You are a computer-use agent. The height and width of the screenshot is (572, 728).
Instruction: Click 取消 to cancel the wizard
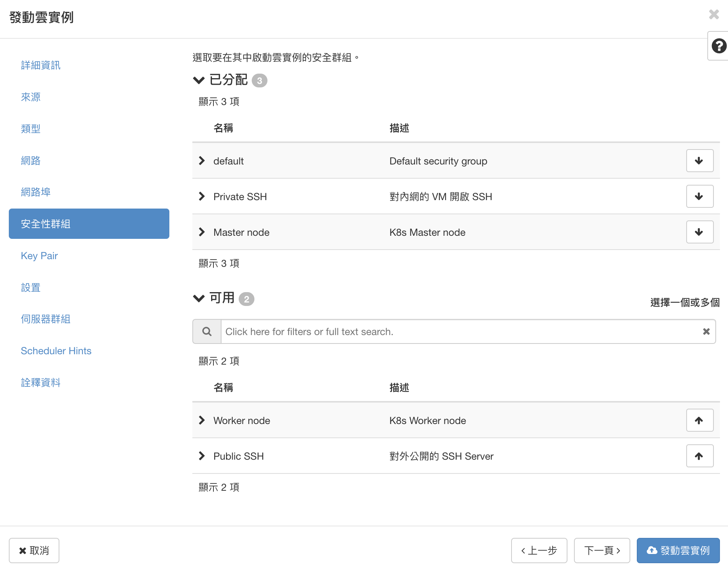[x=34, y=551]
